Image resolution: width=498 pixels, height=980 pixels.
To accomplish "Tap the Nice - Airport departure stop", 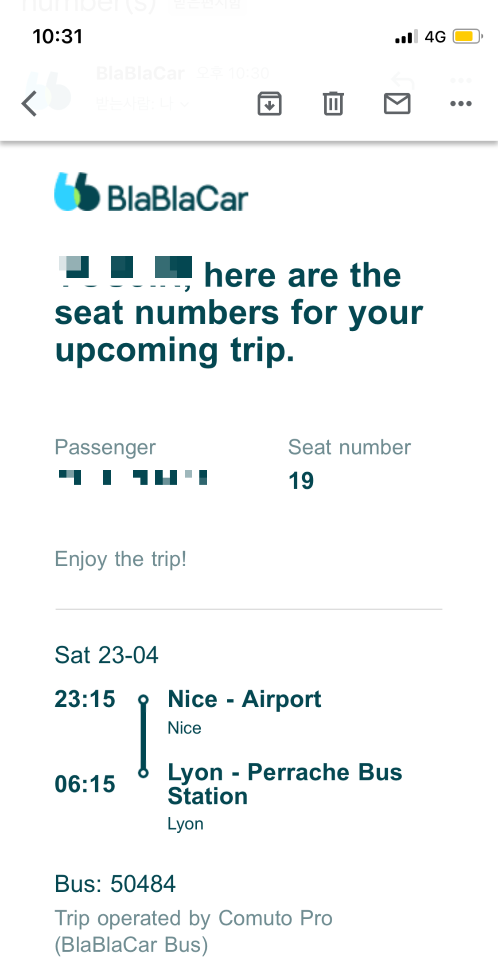I will [245, 699].
